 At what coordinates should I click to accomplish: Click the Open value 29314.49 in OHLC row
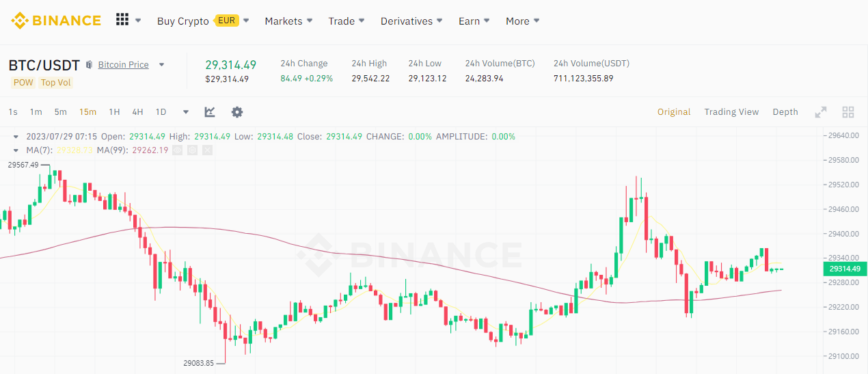point(148,137)
